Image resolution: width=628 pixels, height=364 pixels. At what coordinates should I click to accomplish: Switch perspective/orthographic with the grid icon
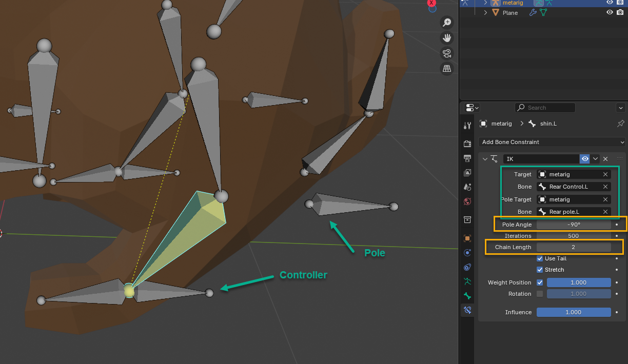click(x=447, y=68)
